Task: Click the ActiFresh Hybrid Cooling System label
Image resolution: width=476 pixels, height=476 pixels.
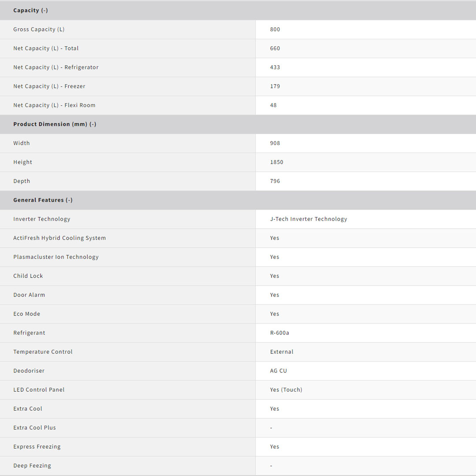Action: [59, 238]
